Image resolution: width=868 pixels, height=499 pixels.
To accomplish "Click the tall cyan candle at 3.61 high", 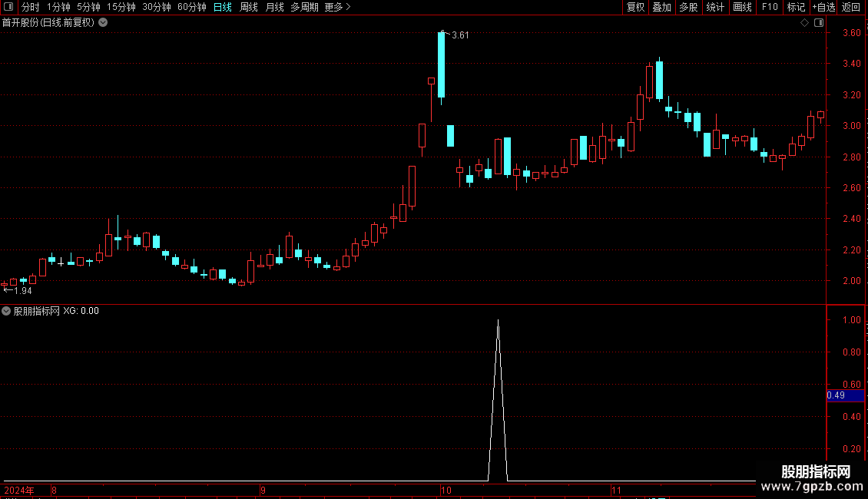I will click(x=441, y=64).
